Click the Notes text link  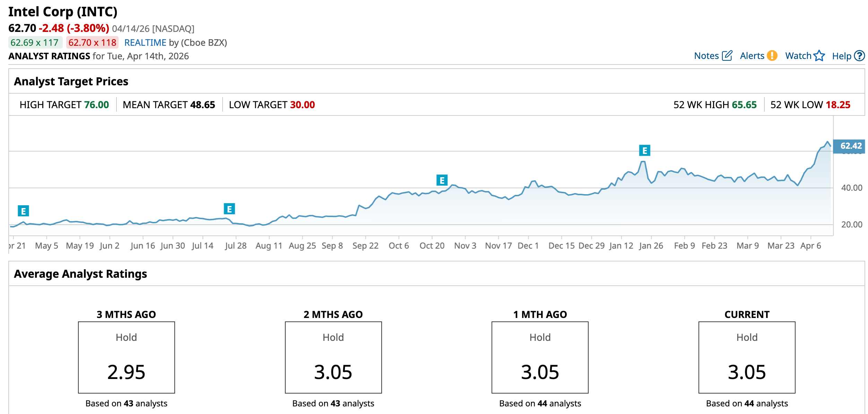click(706, 56)
